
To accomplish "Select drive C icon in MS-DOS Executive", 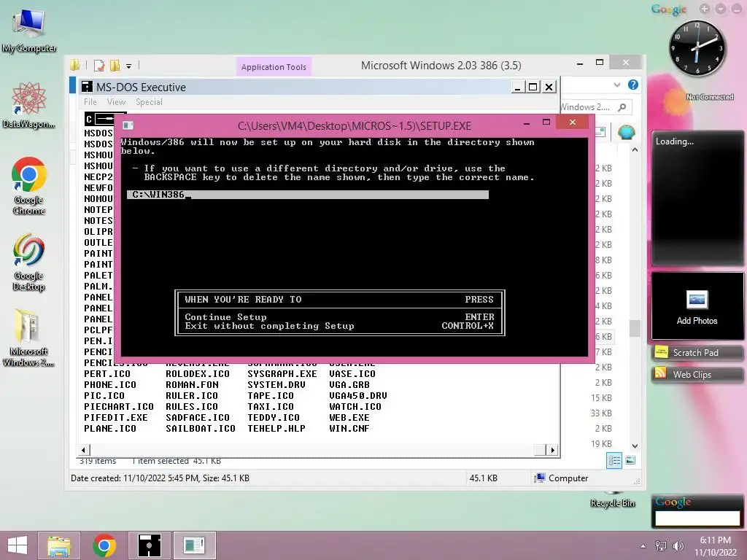I will pos(100,119).
